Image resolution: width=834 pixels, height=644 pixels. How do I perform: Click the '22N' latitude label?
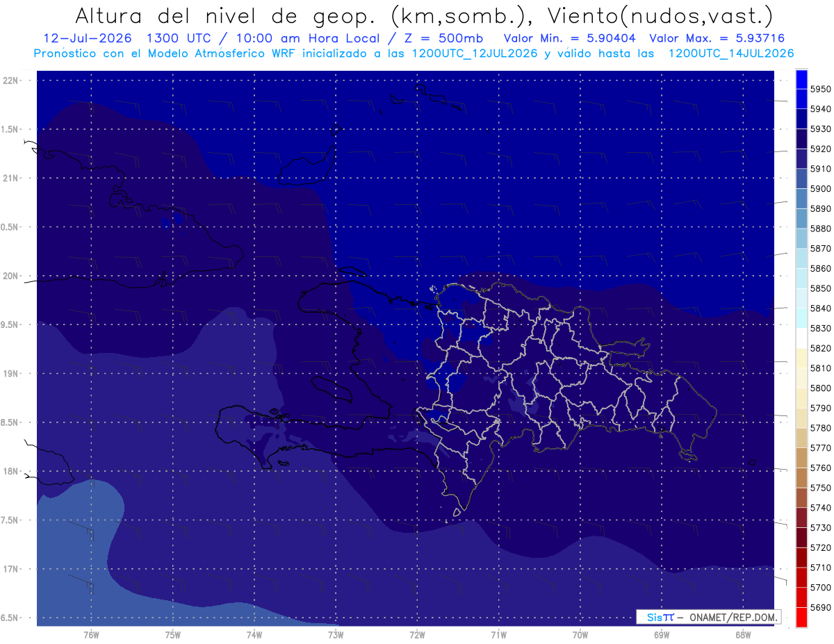[11, 81]
